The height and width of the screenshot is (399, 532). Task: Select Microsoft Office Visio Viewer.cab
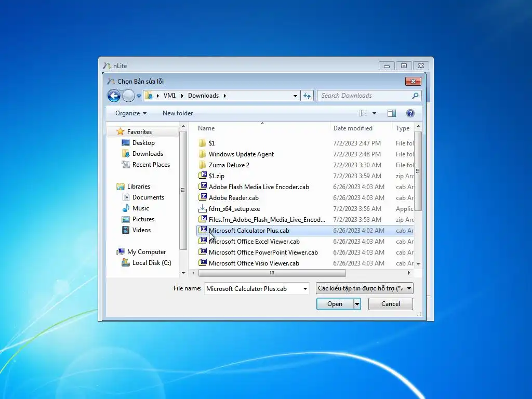[x=254, y=263]
